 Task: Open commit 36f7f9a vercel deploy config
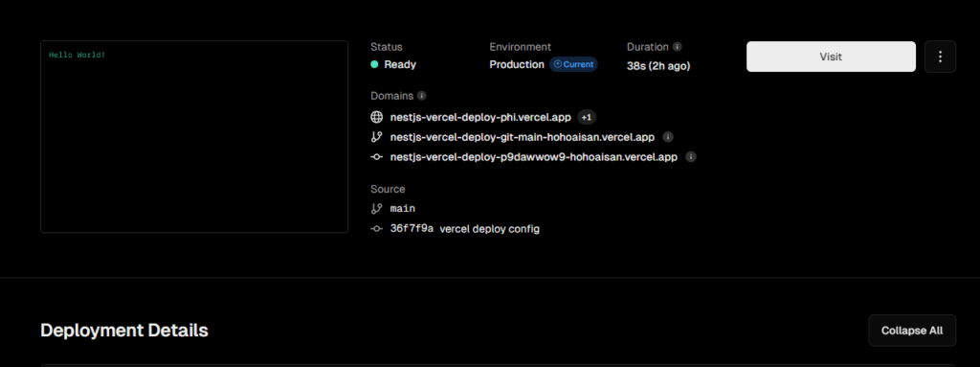tap(464, 229)
